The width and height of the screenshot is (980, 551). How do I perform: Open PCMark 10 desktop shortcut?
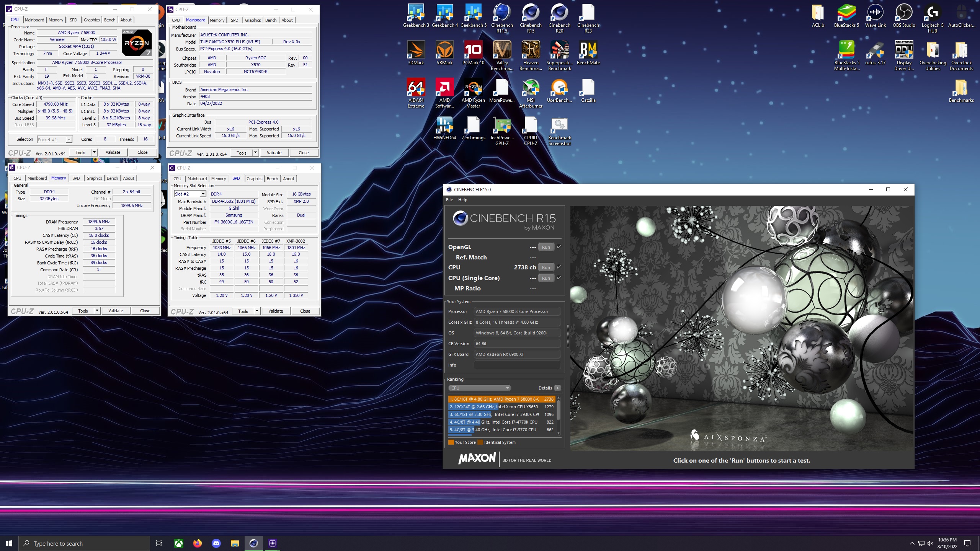[x=473, y=53]
